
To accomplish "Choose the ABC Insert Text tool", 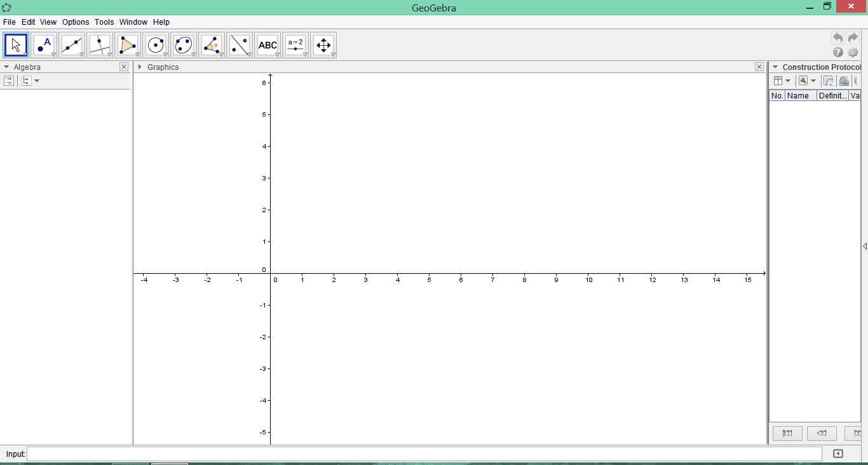I will pos(268,45).
